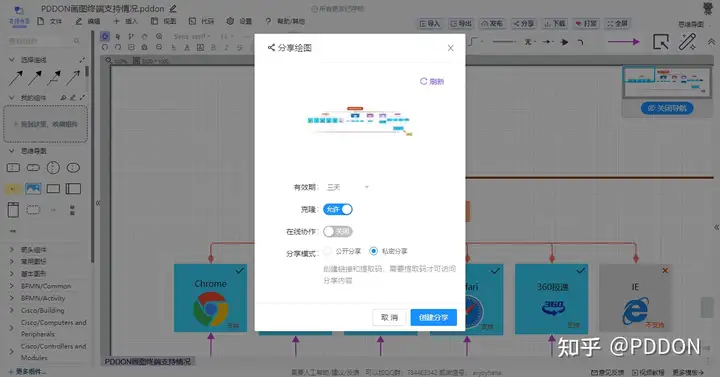Enable the 在线协作 online collaboration switch

pyautogui.click(x=338, y=231)
